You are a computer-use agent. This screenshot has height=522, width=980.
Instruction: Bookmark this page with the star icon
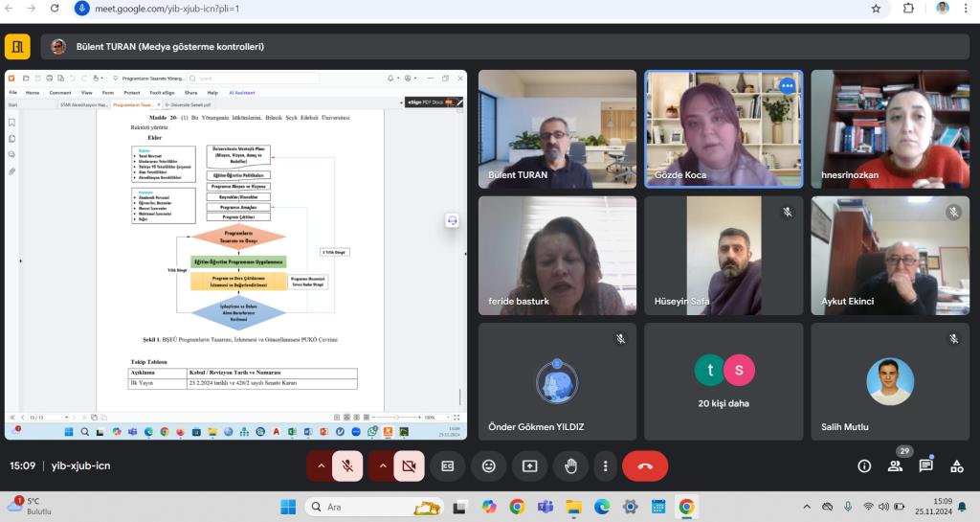[x=876, y=8]
